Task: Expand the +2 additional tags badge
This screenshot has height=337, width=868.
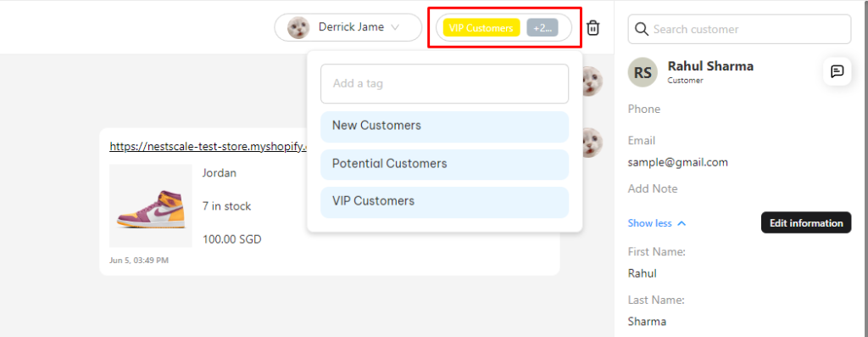Action: [542, 28]
